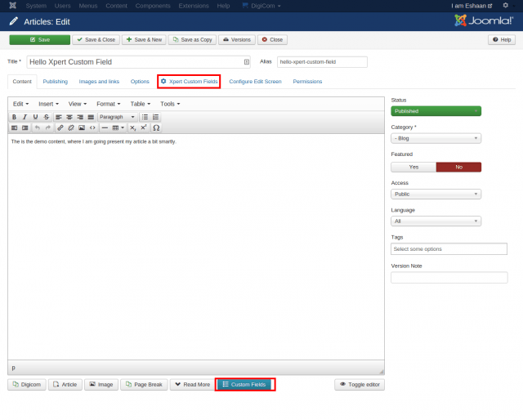523x420 pixels.
Task: Toggle bold formatting in editor toolbar
Action: (x=14, y=117)
